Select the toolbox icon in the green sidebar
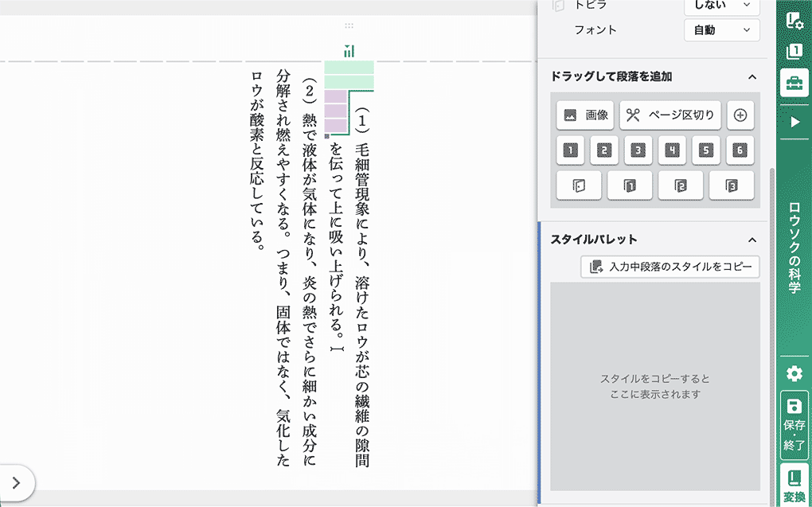Screen dimensions: 812x507 [794, 84]
